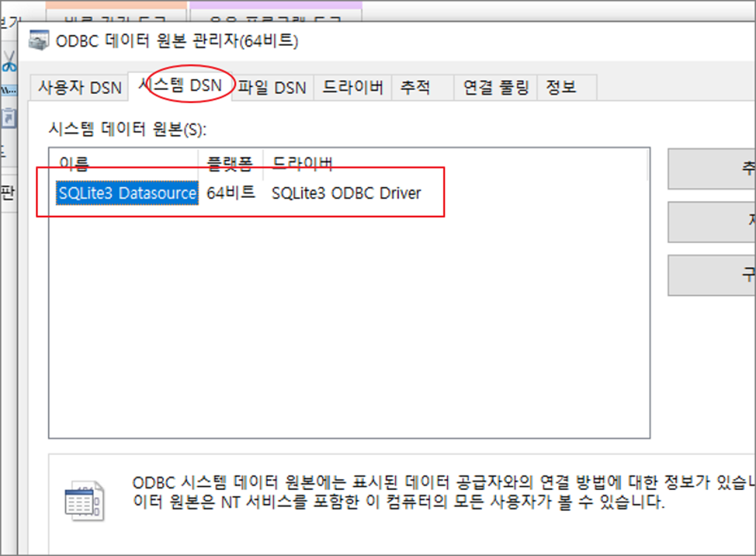
Task: Switch to the 추적 tab
Action: pyautogui.click(x=423, y=88)
